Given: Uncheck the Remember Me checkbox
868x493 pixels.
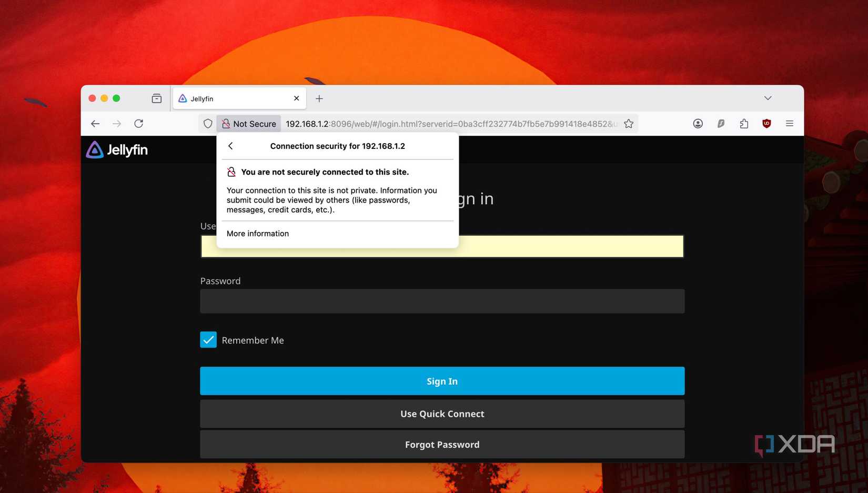Looking at the screenshot, I should point(208,340).
